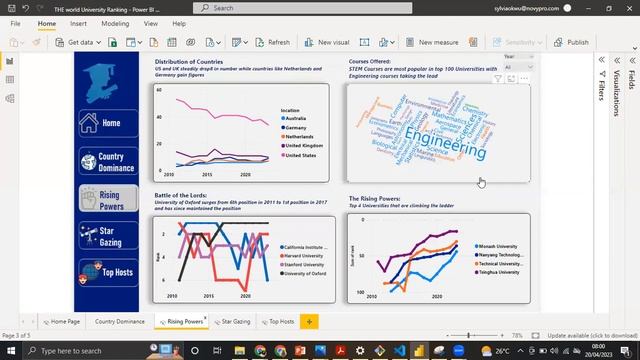Add a new report page

coord(309,322)
